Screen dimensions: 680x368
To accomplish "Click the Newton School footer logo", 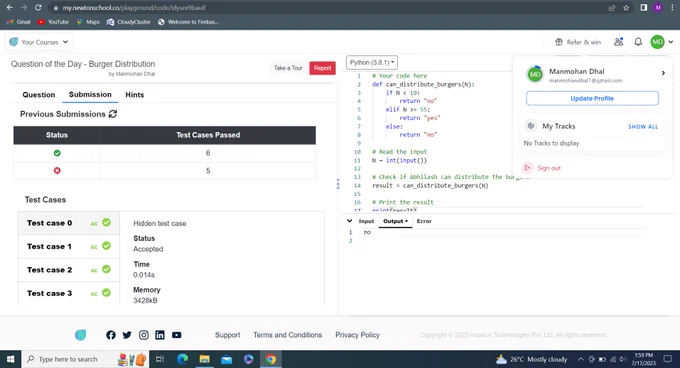I will [81, 335].
